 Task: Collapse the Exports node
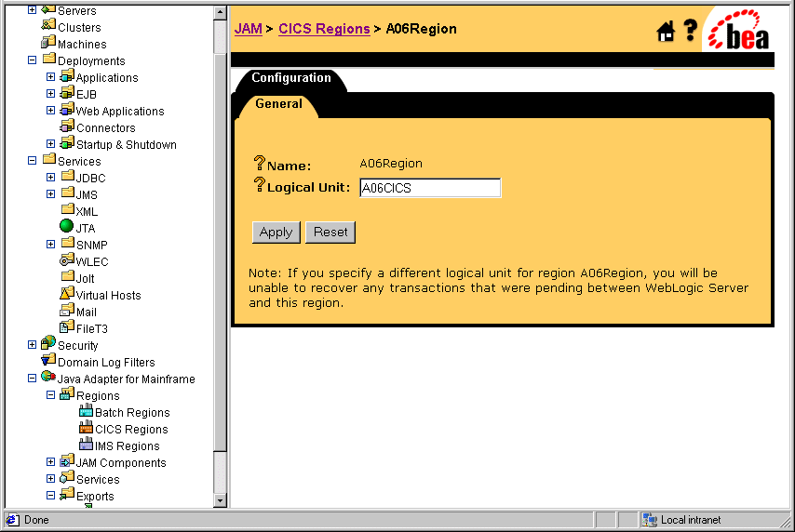pyautogui.click(x=50, y=495)
